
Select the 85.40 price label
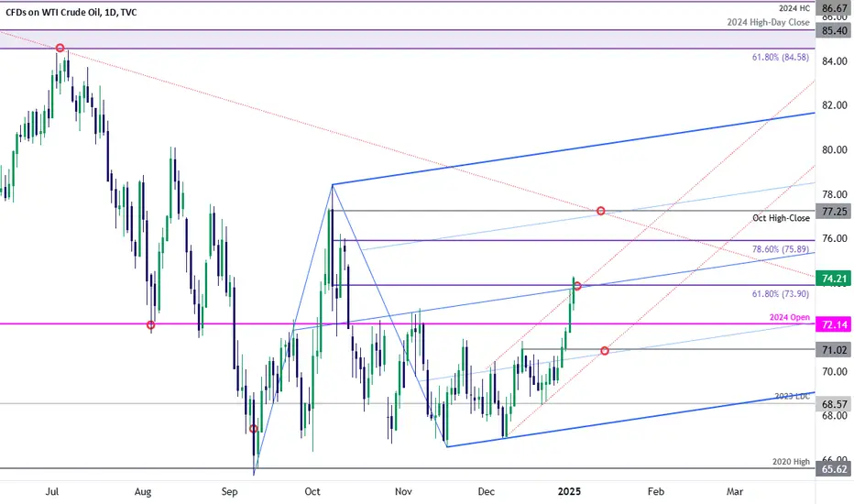tap(834, 30)
